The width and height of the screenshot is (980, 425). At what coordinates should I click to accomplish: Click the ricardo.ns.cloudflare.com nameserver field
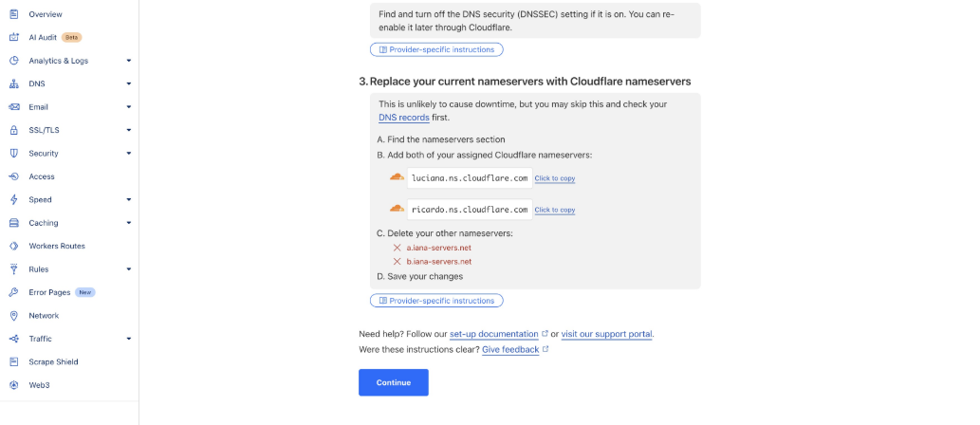coord(469,210)
